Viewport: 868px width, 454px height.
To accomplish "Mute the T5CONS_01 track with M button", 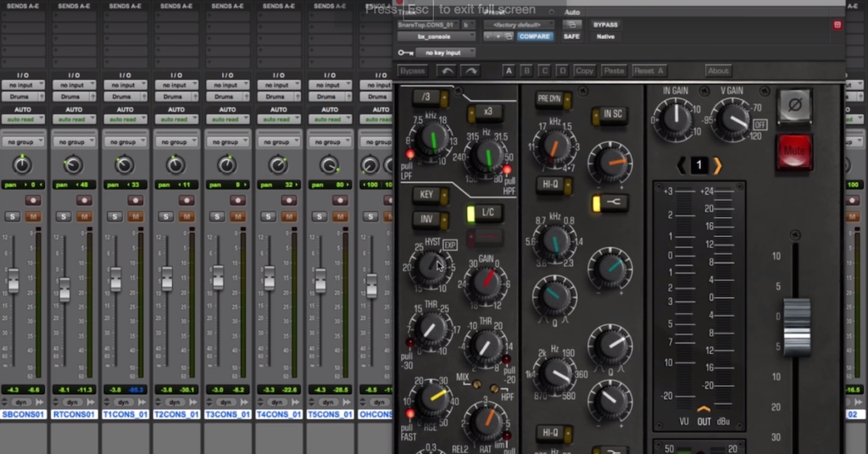I will [340, 216].
